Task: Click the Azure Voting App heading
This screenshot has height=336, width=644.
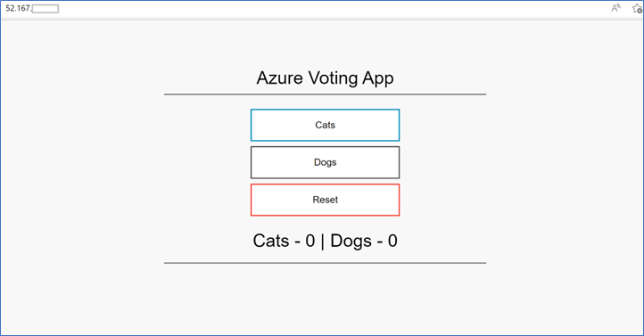Action: tap(325, 78)
